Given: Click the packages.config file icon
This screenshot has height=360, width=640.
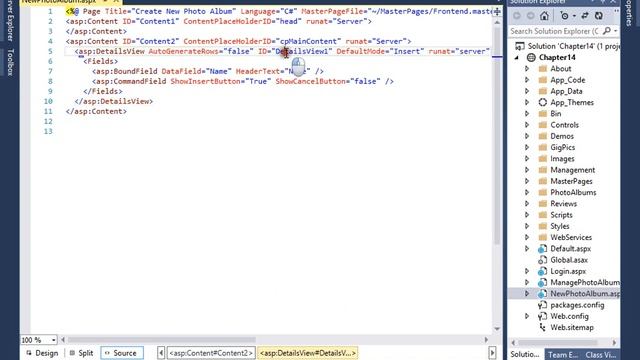Looking at the screenshot, I should point(542,305).
